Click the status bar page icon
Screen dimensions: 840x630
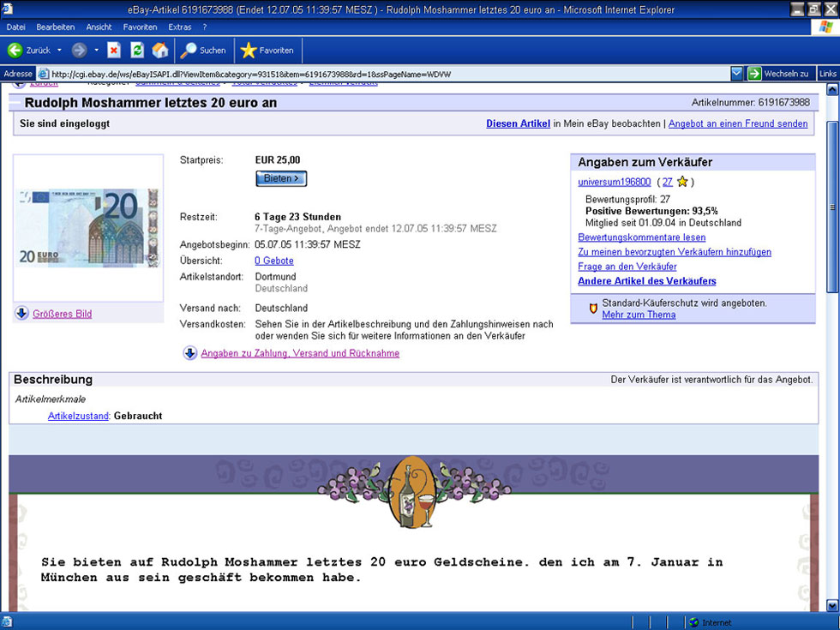7,622
